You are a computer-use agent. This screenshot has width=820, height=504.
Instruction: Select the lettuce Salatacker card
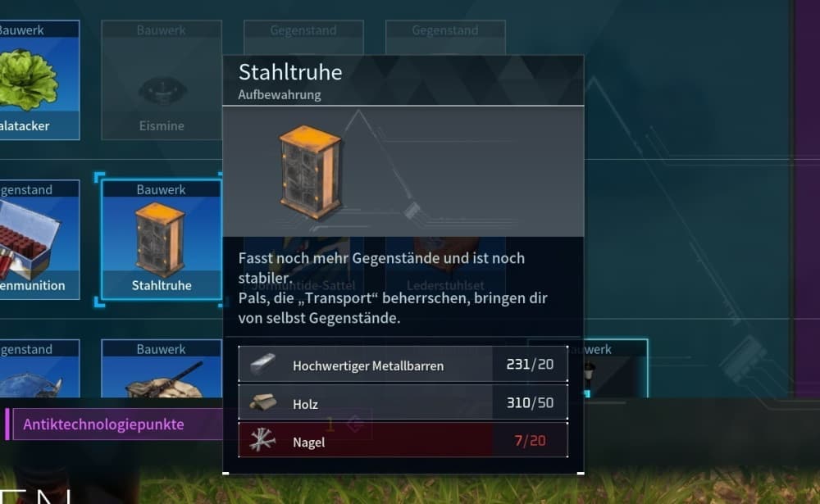coord(39,80)
